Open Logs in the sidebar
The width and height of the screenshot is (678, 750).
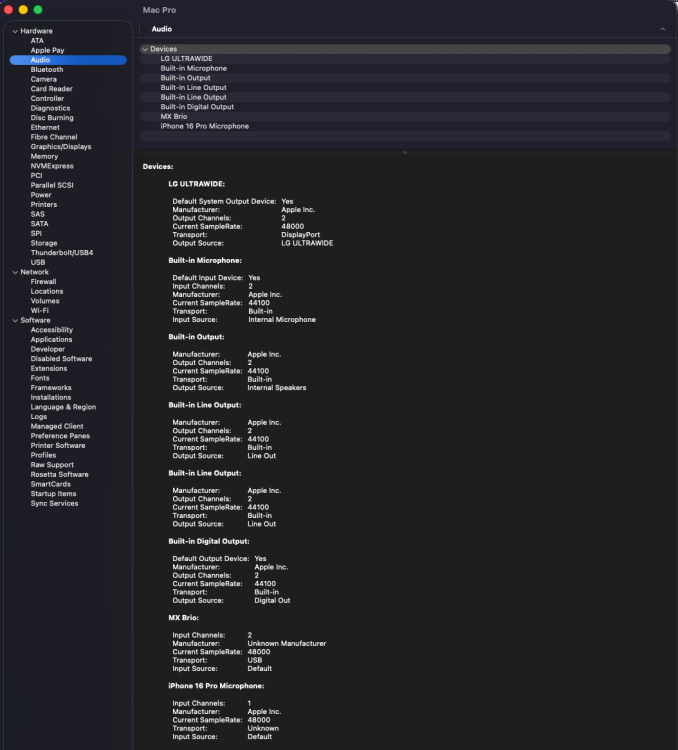pyautogui.click(x=38, y=417)
